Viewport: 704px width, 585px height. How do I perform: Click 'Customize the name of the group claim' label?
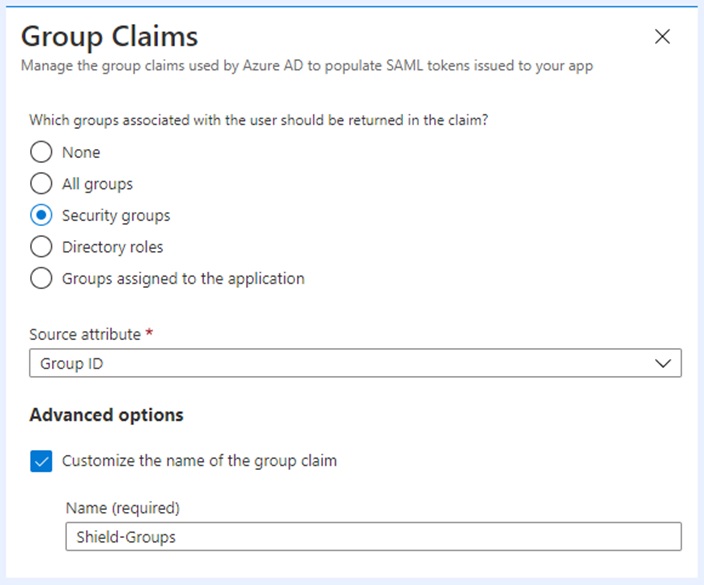point(199,461)
